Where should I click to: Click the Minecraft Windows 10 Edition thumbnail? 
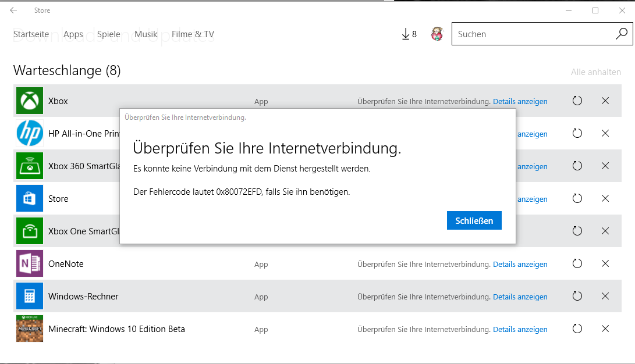coord(30,329)
